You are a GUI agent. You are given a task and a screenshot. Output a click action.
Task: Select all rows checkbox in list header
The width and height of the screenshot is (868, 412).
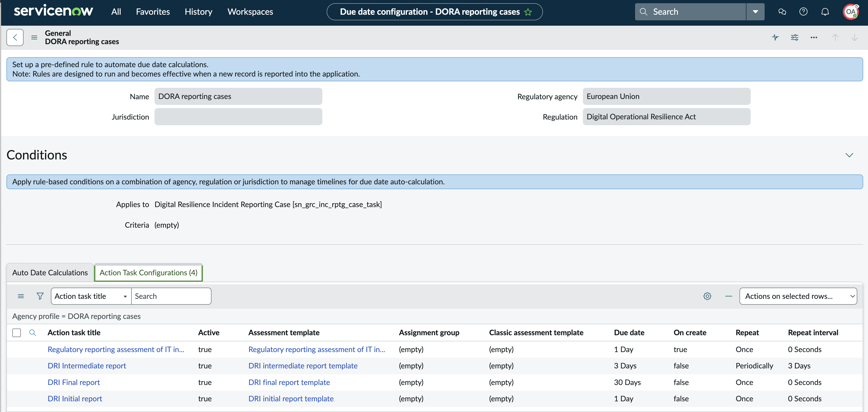17,333
